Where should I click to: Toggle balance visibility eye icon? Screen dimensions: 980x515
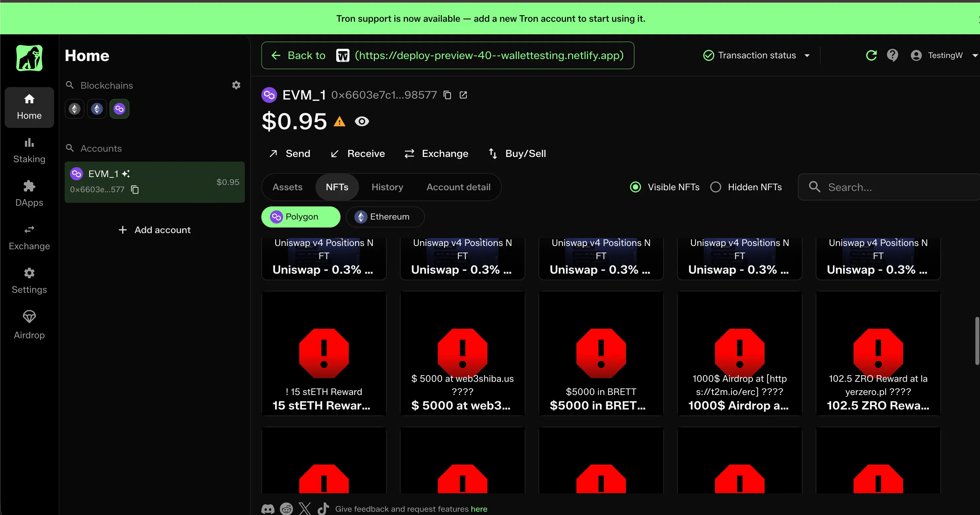[x=362, y=122]
